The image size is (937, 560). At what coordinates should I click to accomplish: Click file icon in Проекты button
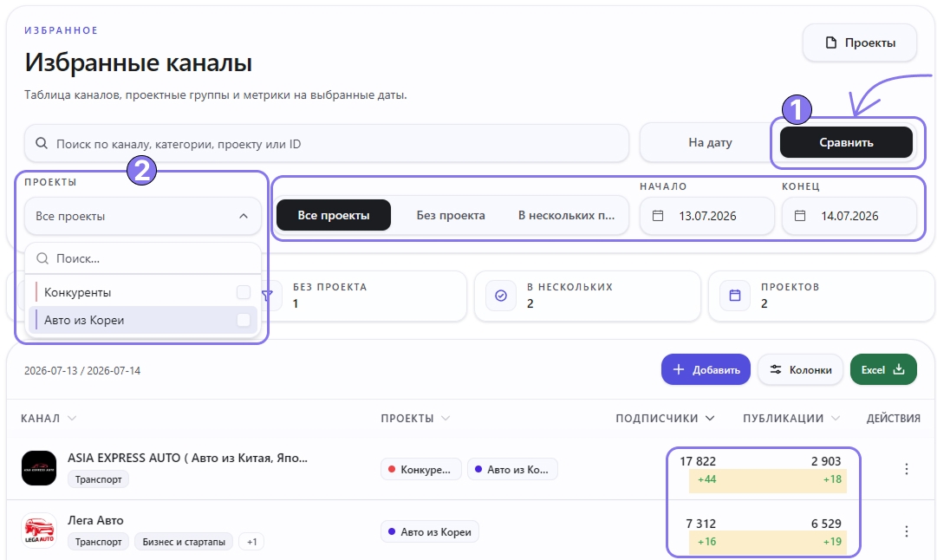830,42
